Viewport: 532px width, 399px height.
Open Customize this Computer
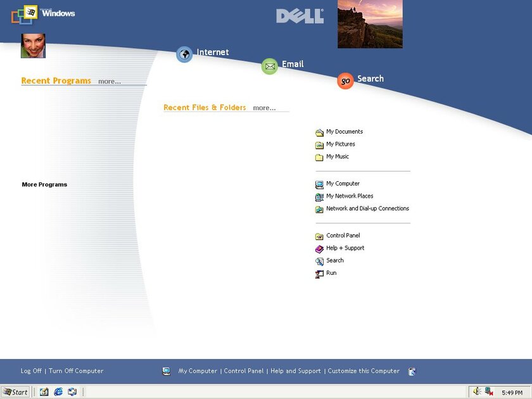[362, 370]
